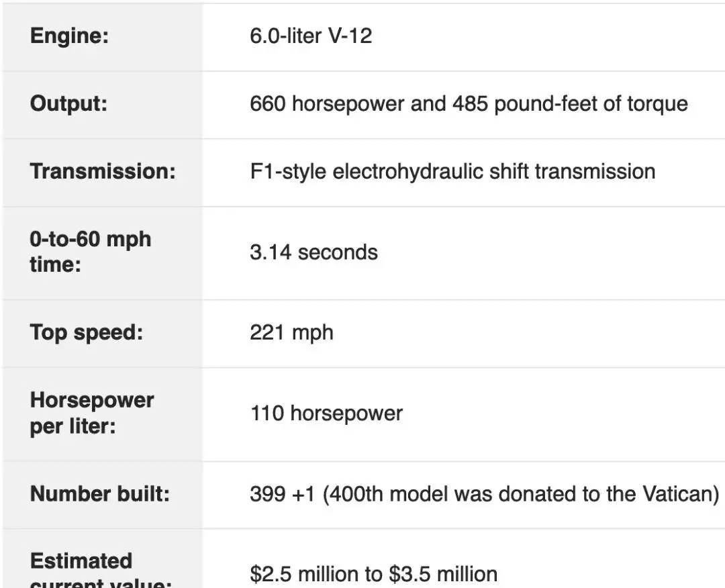Click the 'Top speed:' label

point(87,333)
